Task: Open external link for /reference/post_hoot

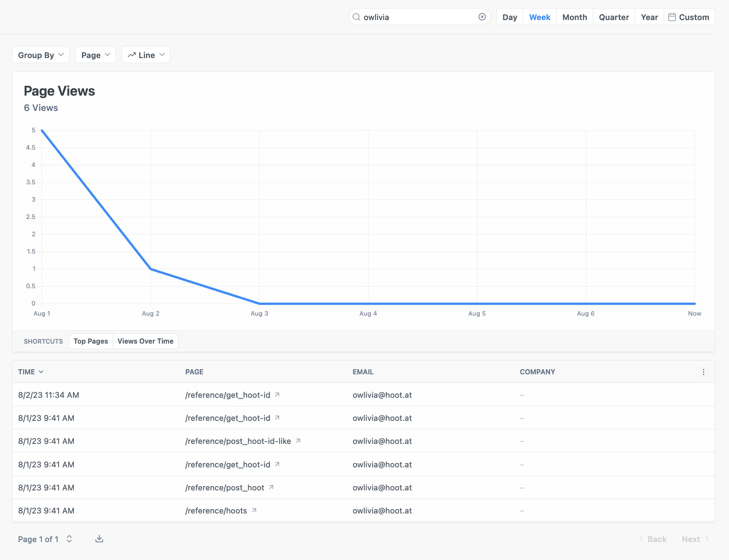Action: click(x=271, y=487)
